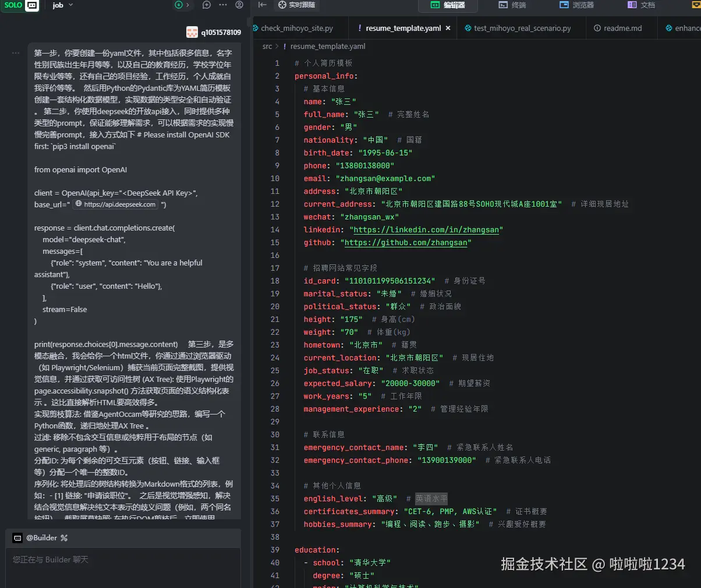Click the Python icon on check_mihoyo_site.py tab
The image size is (701, 588).
[255, 28]
